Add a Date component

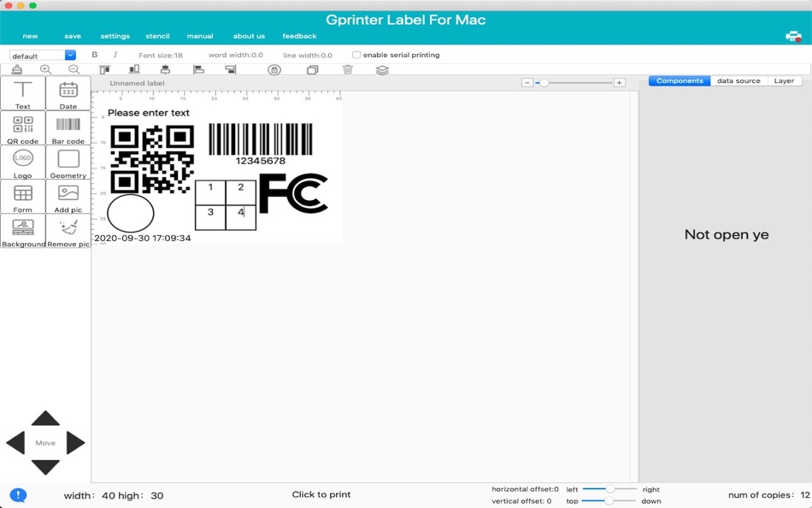click(68, 93)
